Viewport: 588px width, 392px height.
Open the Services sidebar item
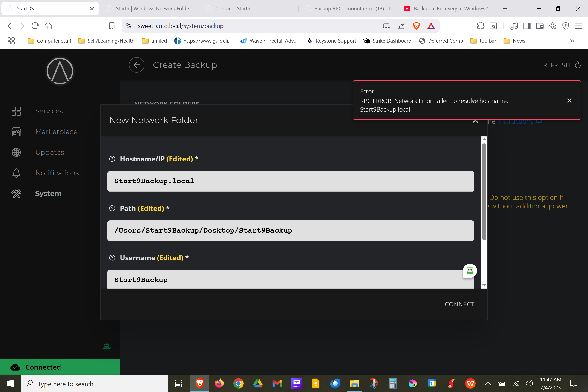point(49,111)
